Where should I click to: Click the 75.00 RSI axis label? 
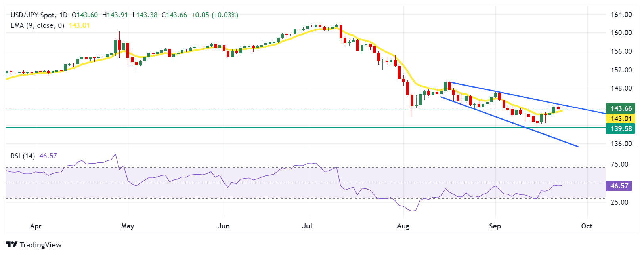click(619, 164)
